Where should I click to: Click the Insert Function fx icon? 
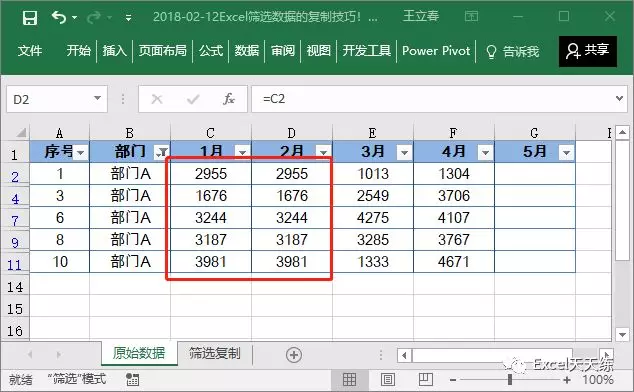click(229, 99)
